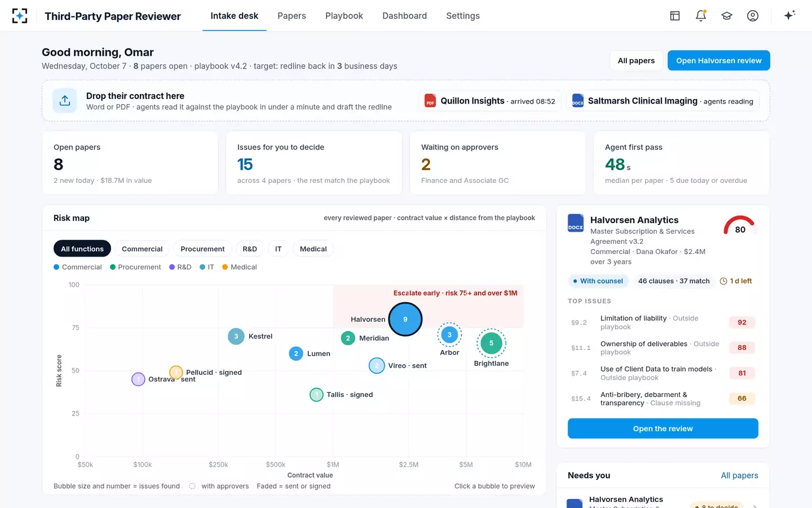Preview the Meridian bubble on the risk map
Viewport: 812px width, 508px height.
348,338
